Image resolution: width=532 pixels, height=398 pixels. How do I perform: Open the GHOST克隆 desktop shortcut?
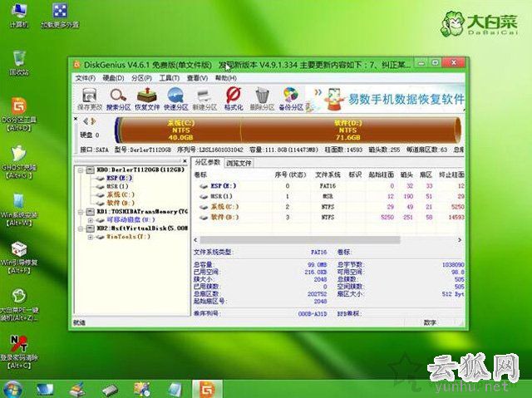19,162
